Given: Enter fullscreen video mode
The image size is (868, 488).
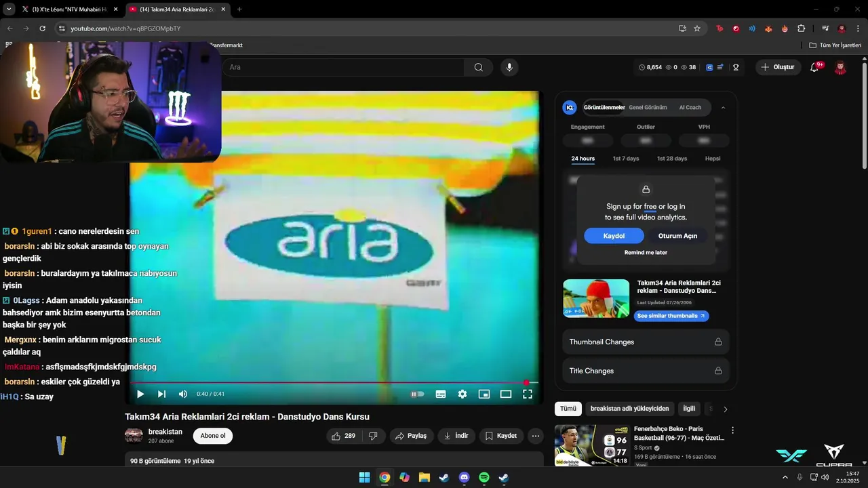Looking at the screenshot, I should [528, 394].
